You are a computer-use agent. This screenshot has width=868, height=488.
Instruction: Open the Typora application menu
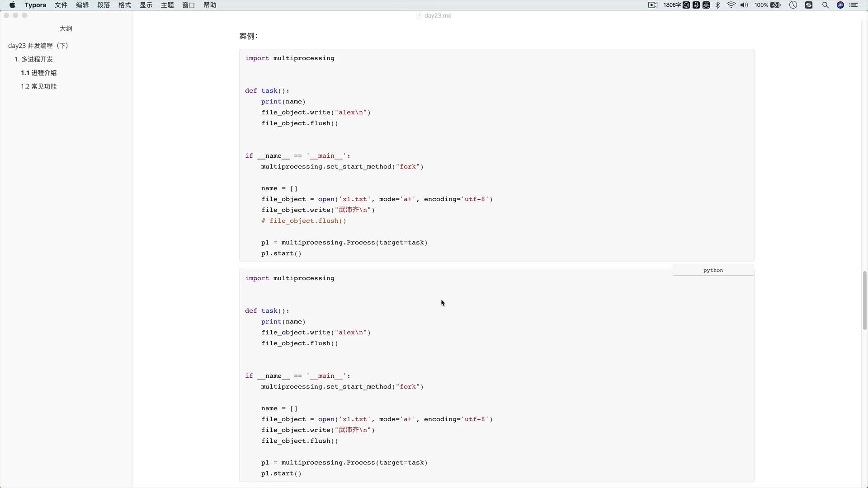[x=35, y=5]
